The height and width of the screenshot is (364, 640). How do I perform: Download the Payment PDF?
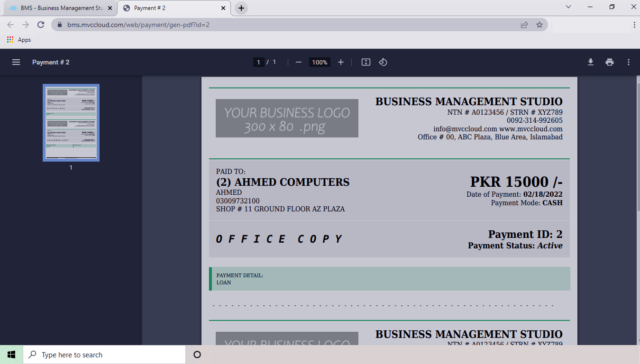[x=591, y=62]
